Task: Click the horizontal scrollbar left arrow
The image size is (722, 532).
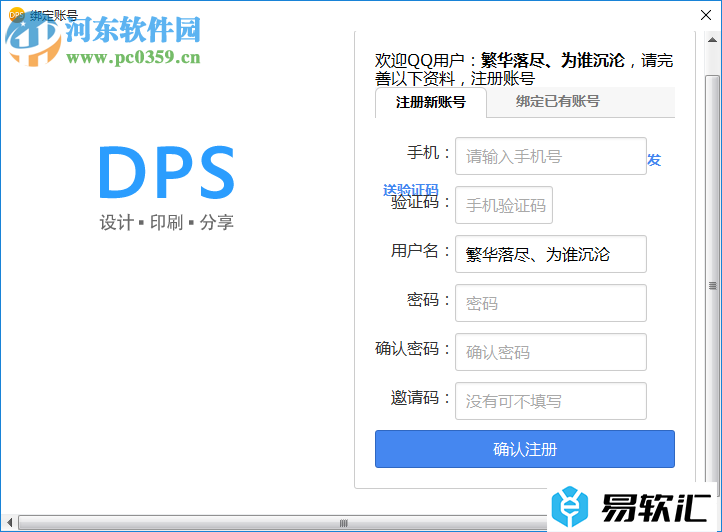Action: [x=9, y=523]
